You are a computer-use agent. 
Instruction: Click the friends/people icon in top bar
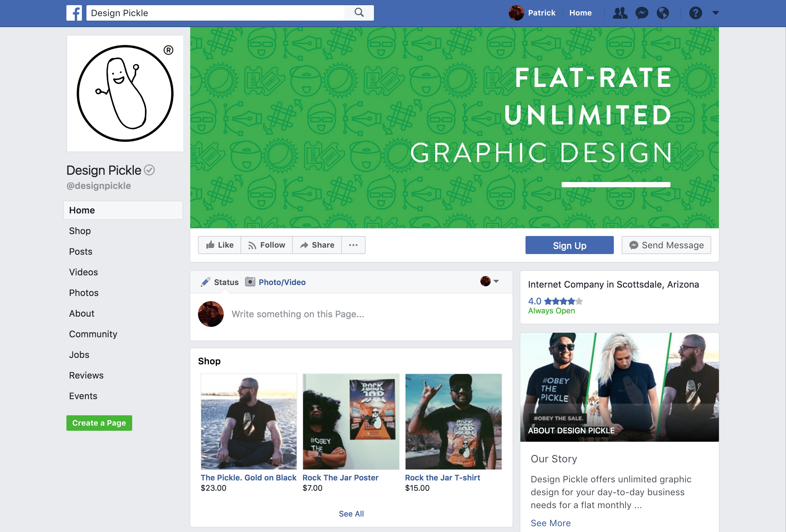click(x=622, y=13)
